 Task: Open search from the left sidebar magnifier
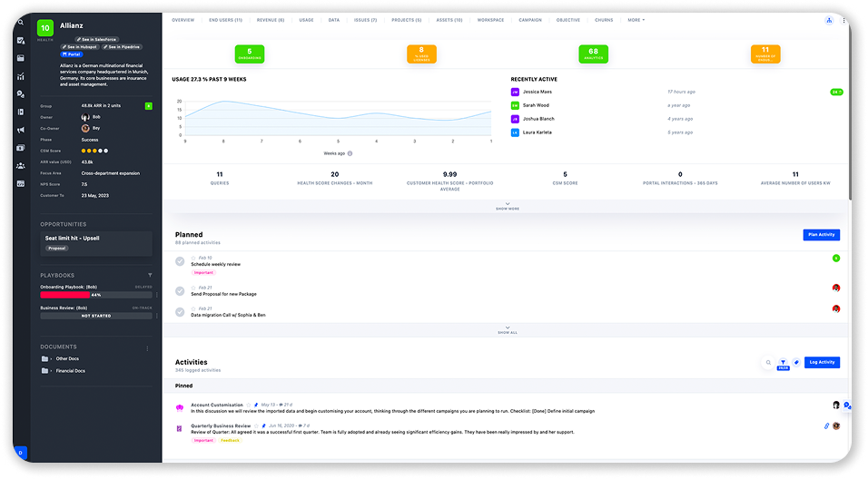21,23
